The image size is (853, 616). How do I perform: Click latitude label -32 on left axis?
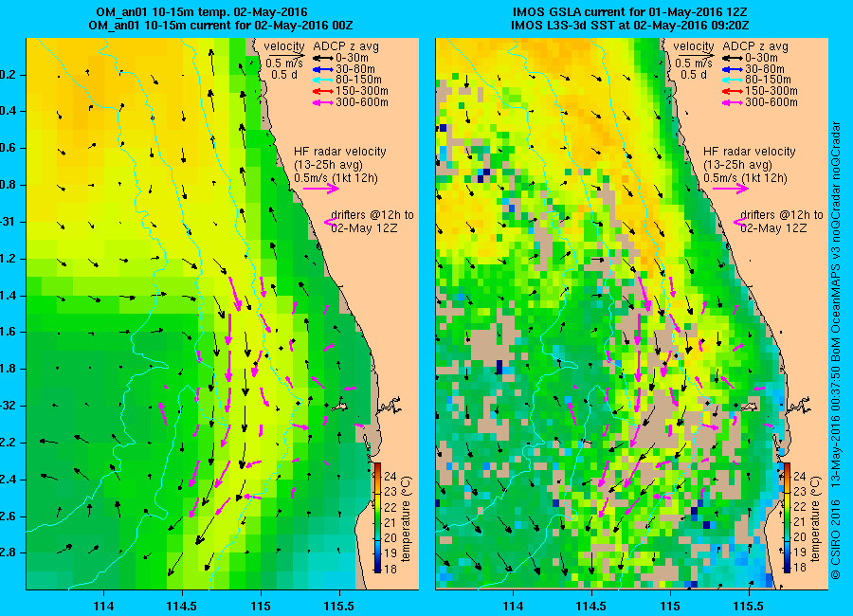click(x=9, y=406)
